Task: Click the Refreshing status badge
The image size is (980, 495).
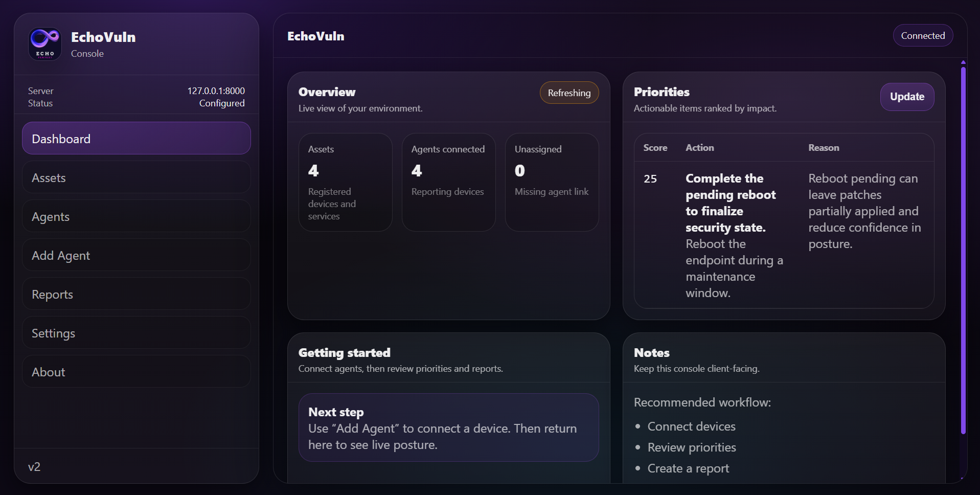Action: click(569, 93)
